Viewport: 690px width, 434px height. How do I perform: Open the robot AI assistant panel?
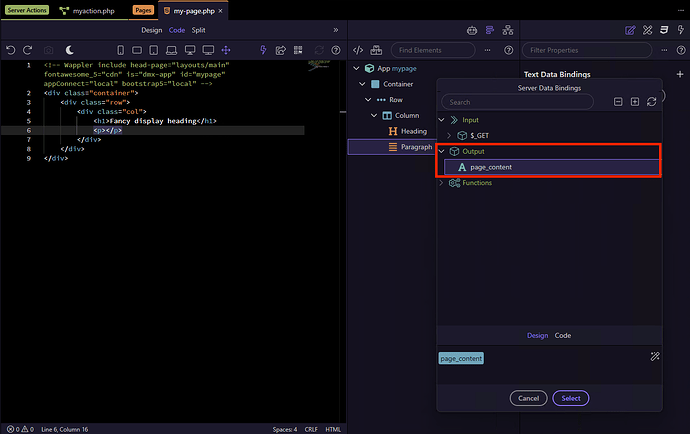click(x=472, y=30)
